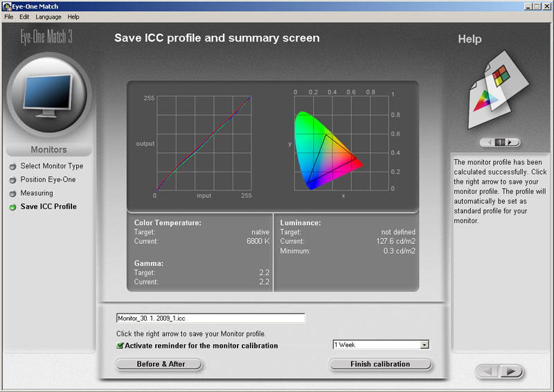Click the Luminance heading

(x=301, y=223)
